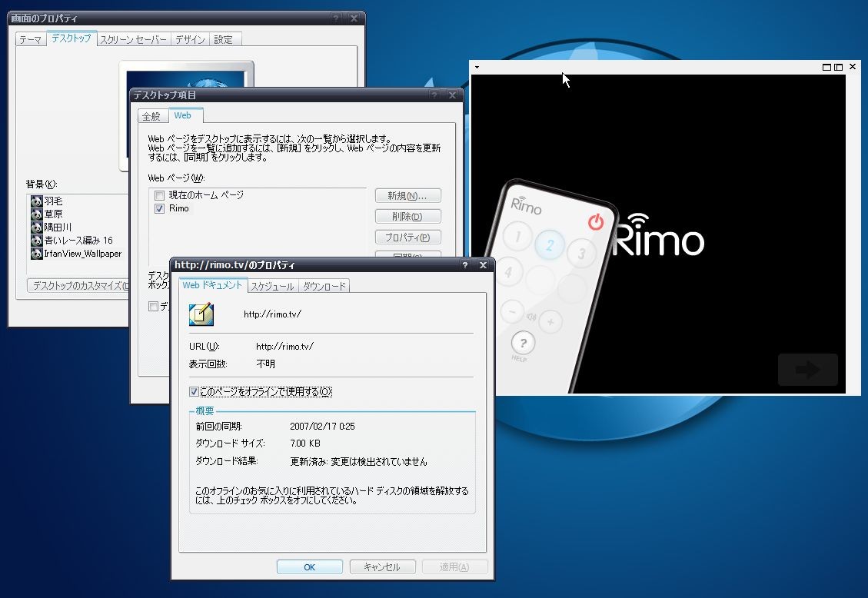Lower volume with minus button on remote
This screenshot has height=598, width=868.
coord(512,312)
